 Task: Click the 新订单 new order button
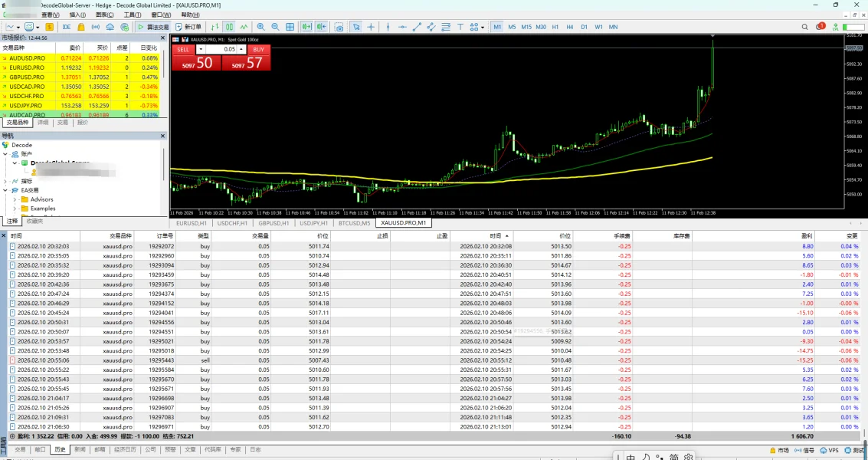click(188, 27)
